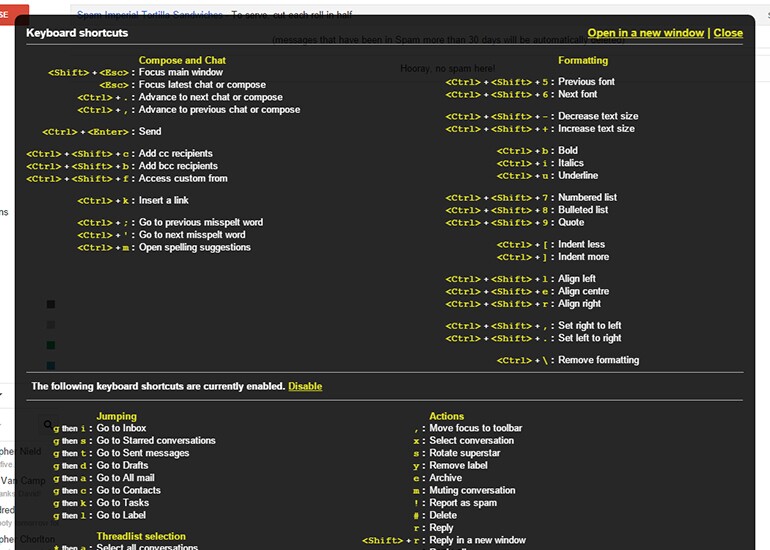
Task: Click the black label color square
Action: (x=51, y=304)
